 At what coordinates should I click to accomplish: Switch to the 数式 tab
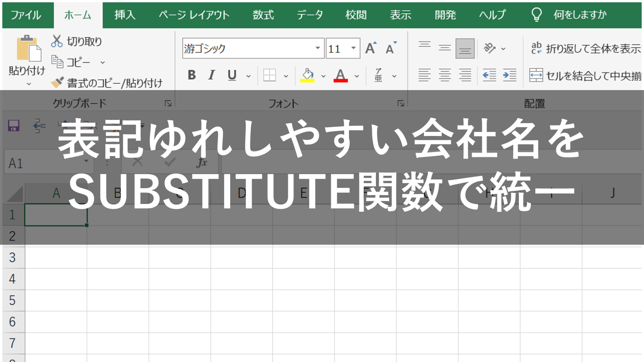[x=263, y=15]
